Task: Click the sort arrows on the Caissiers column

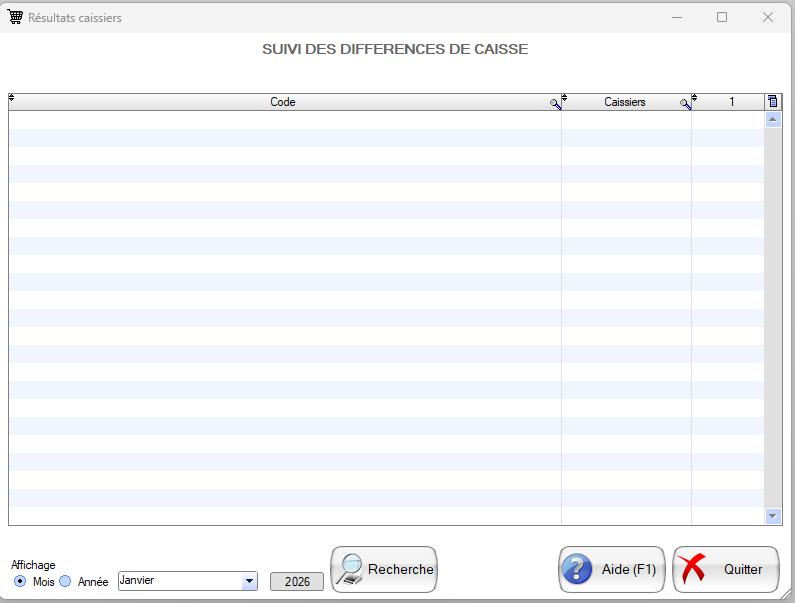Action: pyautogui.click(x=564, y=97)
